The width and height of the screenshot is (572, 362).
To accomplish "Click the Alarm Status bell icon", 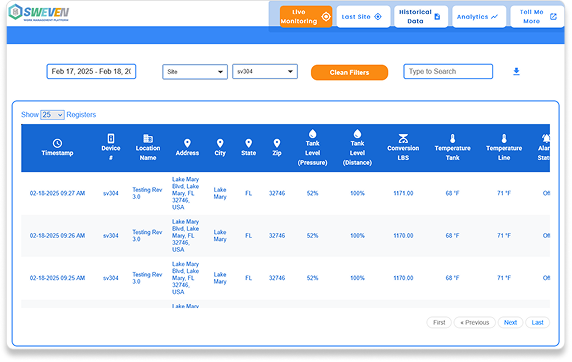I will coord(546,138).
